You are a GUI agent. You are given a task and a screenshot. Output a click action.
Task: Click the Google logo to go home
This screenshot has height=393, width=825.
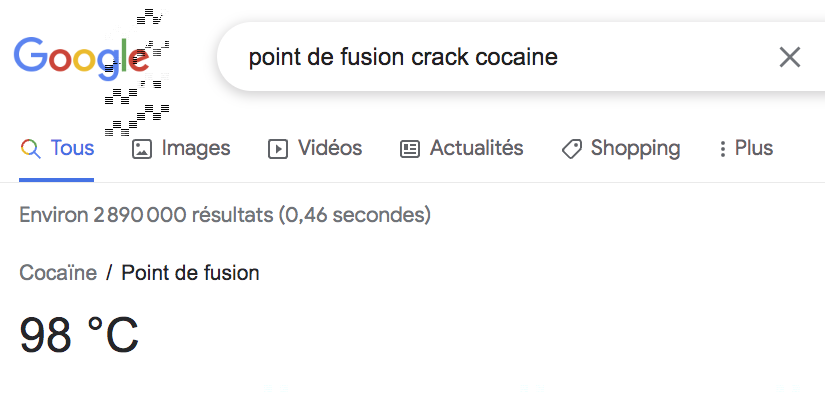point(82,58)
